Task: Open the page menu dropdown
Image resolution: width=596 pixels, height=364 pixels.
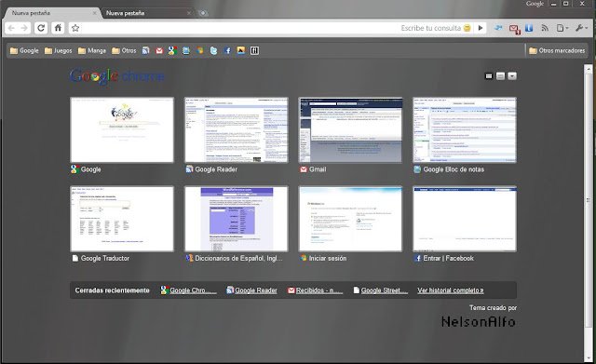Action: (x=562, y=28)
